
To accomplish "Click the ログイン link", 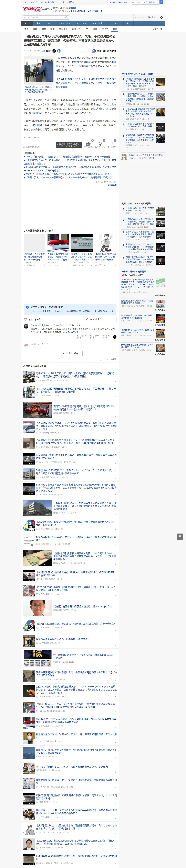I will (57, 11).
